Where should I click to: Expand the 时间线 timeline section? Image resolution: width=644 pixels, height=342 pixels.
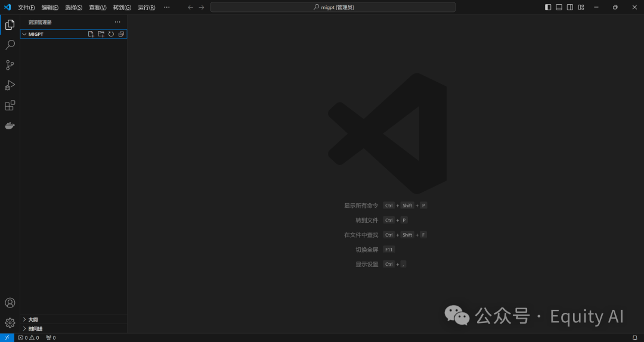coord(73,328)
